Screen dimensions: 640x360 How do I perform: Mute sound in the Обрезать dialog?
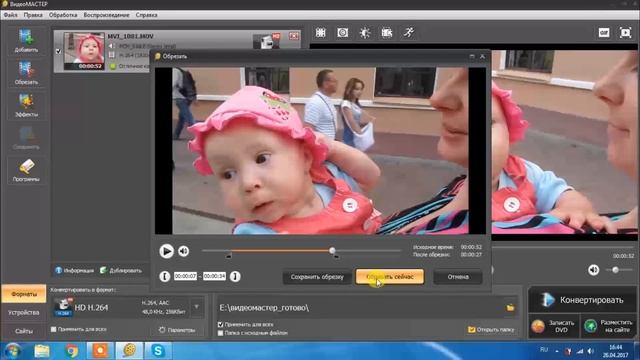point(184,251)
